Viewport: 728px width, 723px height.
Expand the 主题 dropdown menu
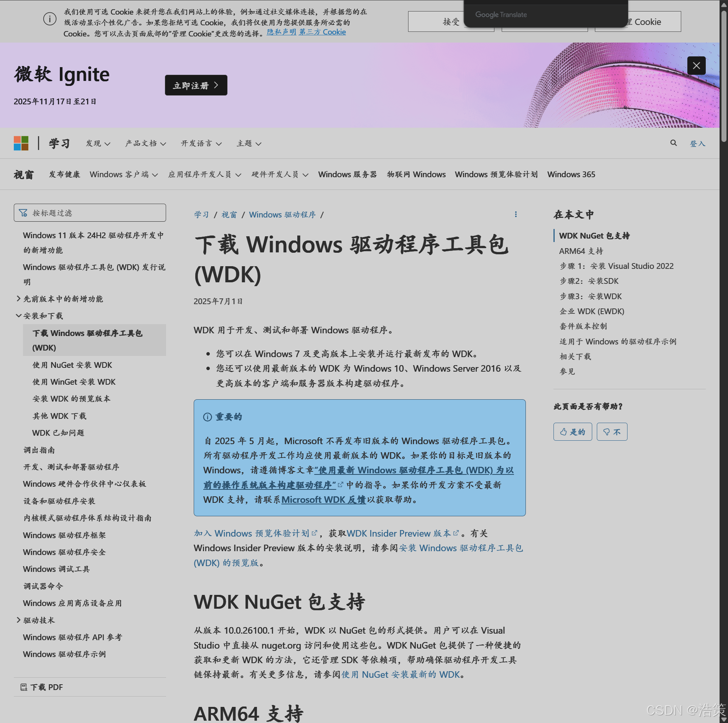249,143
